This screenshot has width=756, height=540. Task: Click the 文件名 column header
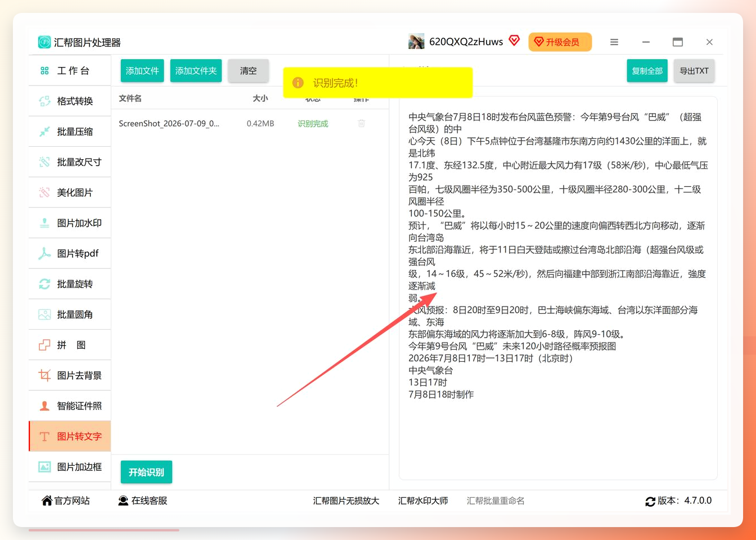pos(130,98)
